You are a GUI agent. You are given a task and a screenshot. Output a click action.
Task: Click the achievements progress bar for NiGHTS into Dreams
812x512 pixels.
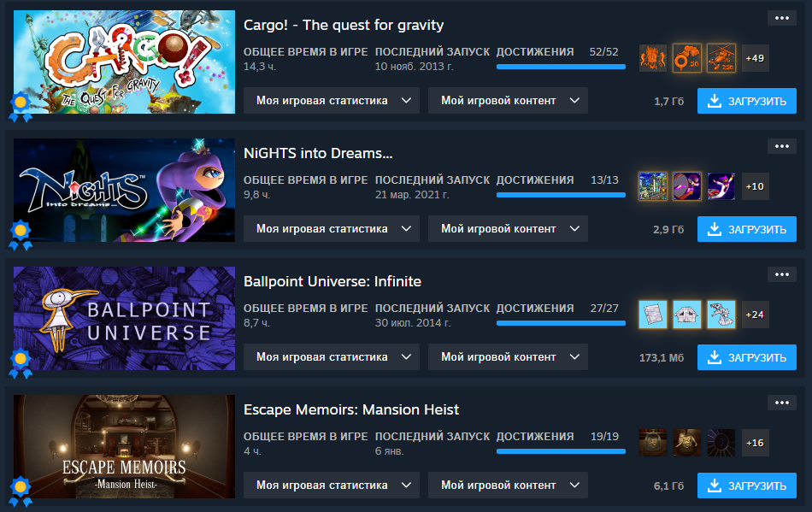[561, 195]
